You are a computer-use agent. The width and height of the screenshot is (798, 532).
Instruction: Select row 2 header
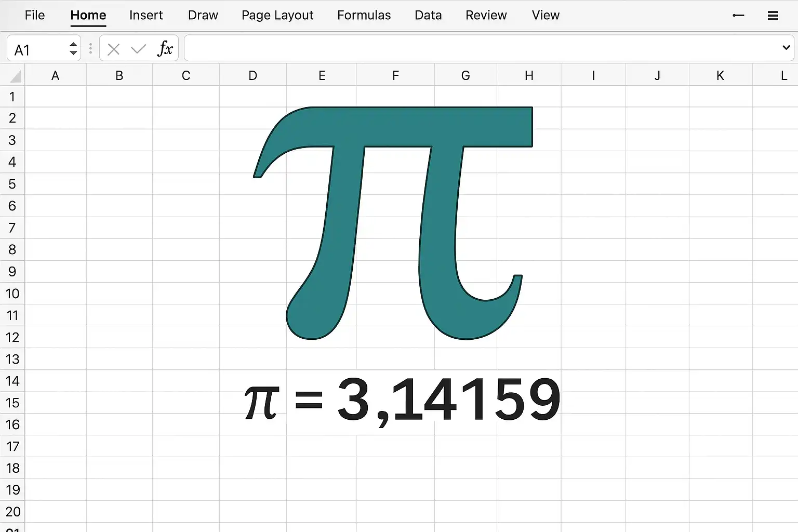[x=12, y=118]
